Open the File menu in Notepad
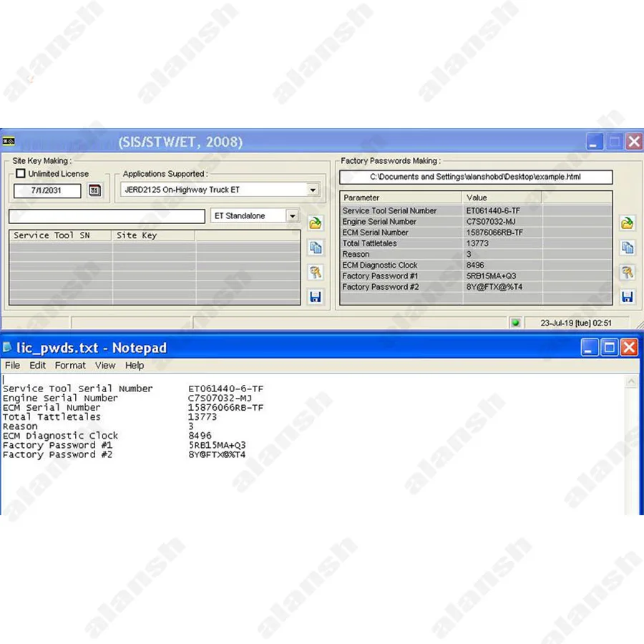Viewport: 644px width, 644px height. [x=12, y=366]
